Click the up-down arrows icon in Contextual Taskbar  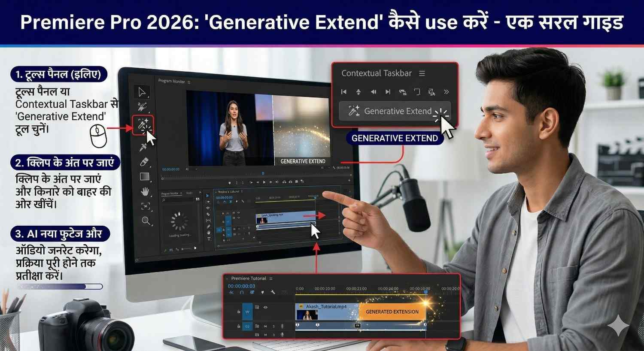coord(358,92)
